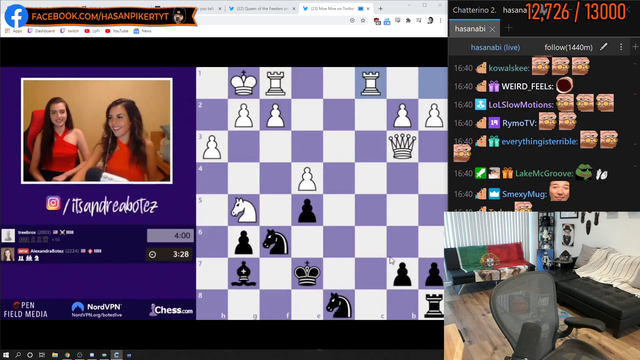Screen dimensions: 640x360
Task: Switch to the Queen of the Feeders tab
Action: [x=262, y=8]
